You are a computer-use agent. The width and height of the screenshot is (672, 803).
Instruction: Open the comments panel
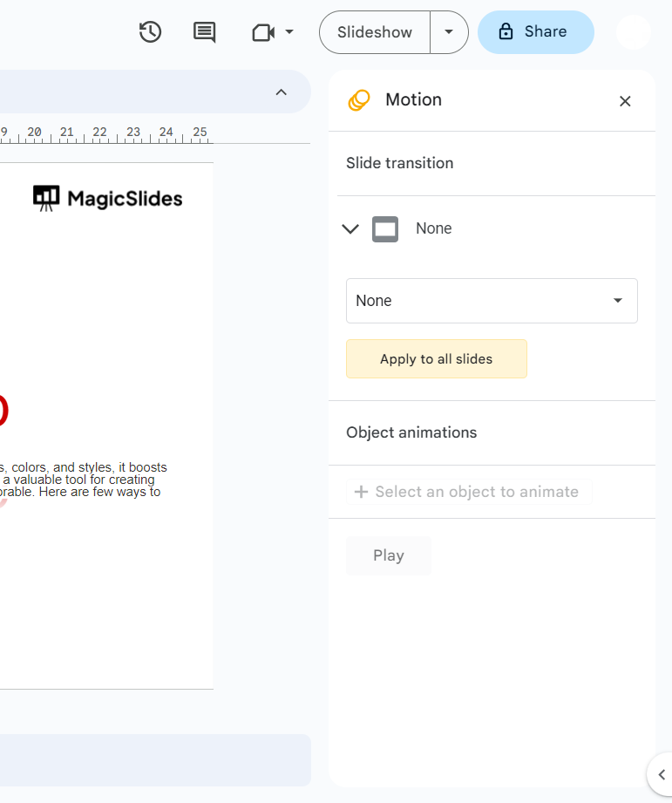[x=203, y=32]
